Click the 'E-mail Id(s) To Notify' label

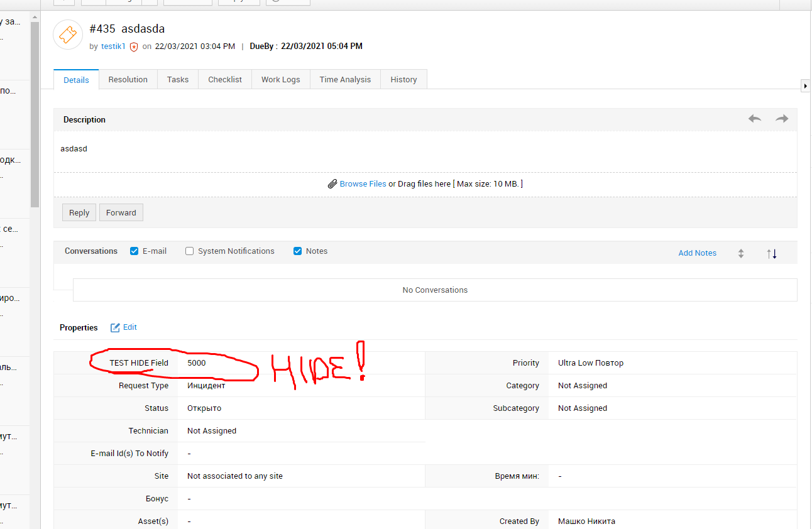pyautogui.click(x=129, y=454)
